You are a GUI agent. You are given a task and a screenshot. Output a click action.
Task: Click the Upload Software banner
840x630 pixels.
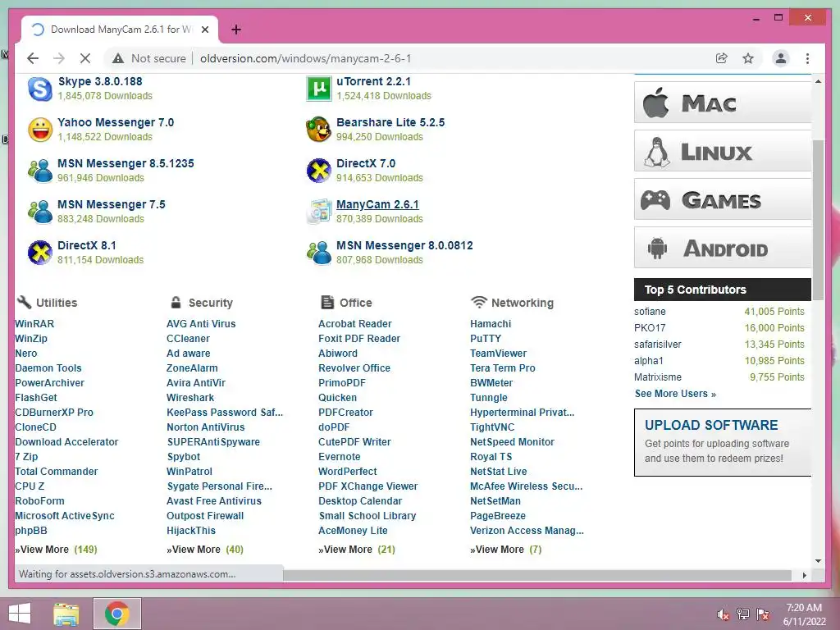coord(723,442)
